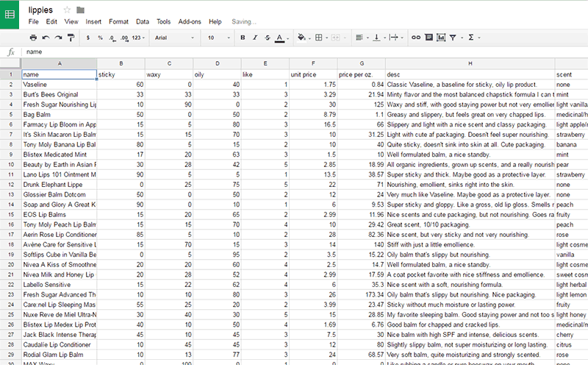
Task: Format as percent icon
Action: coord(100,38)
